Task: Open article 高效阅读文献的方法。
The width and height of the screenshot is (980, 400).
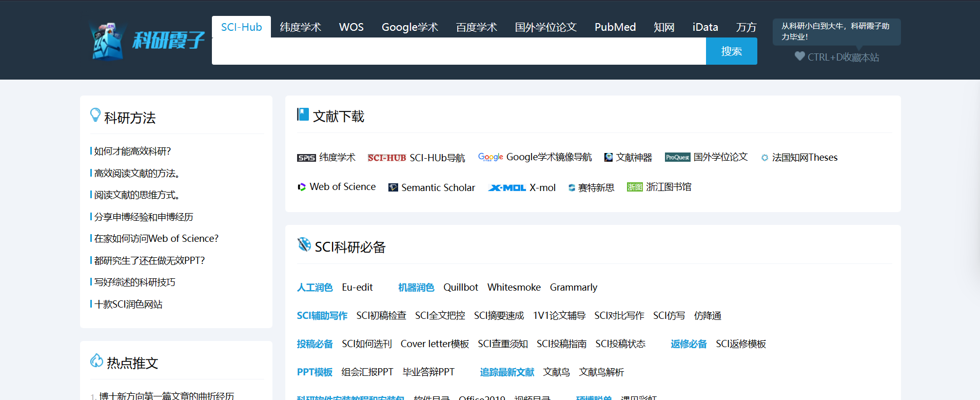Action: (137, 173)
